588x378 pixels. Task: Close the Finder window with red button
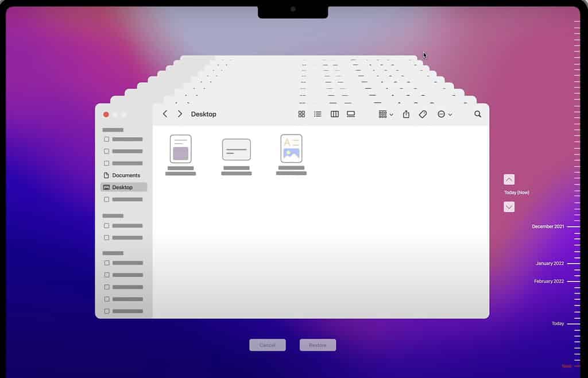coord(106,114)
